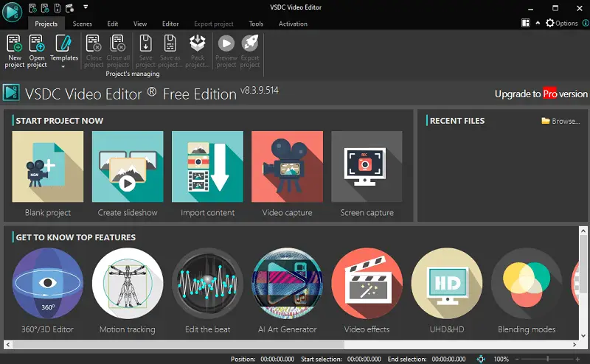Image resolution: width=590 pixels, height=364 pixels.
Task: Open the Edit the beat feature
Action: 207,283
